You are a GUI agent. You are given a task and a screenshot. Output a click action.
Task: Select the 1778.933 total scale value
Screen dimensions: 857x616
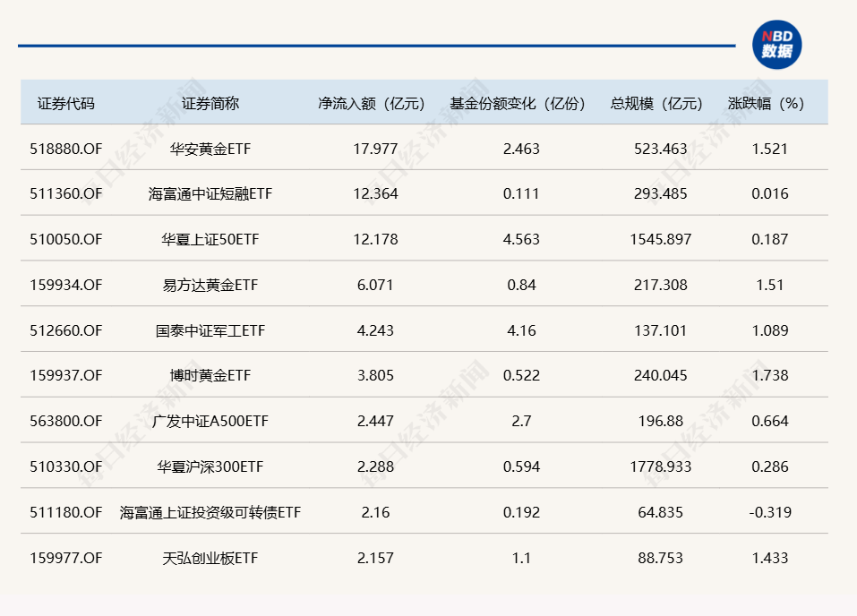click(661, 466)
